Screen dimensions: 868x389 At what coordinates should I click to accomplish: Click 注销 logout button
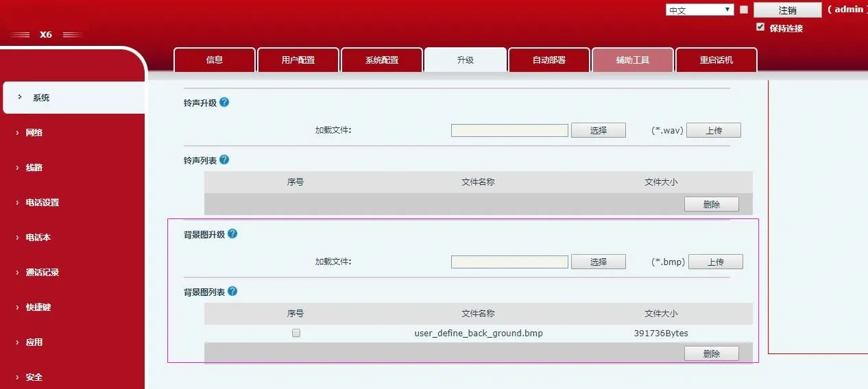click(787, 10)
